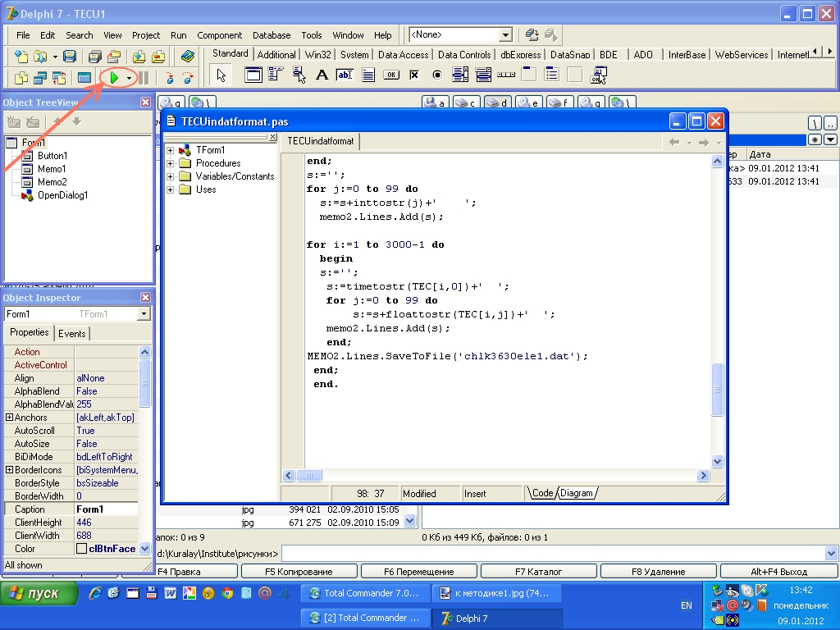The image size is (840, 630).
Task: Open the Win32 component palette tab
Action: (317, 55)
